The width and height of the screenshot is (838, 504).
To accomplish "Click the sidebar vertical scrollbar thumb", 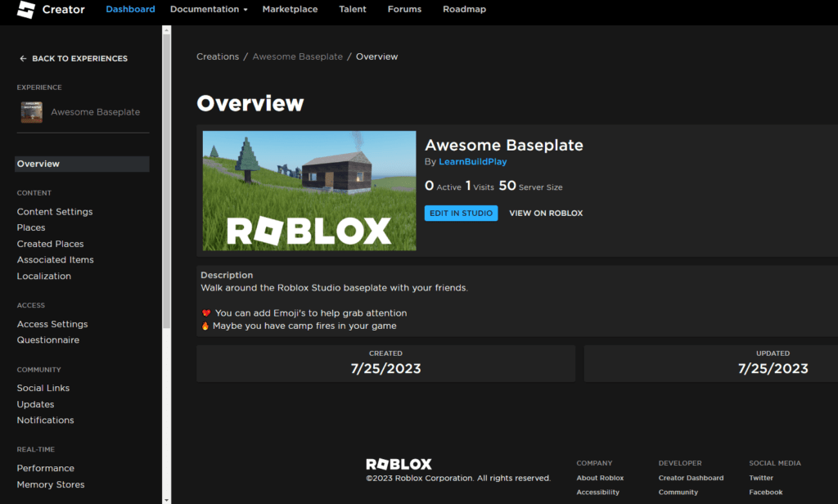I will tap(167, 181).
